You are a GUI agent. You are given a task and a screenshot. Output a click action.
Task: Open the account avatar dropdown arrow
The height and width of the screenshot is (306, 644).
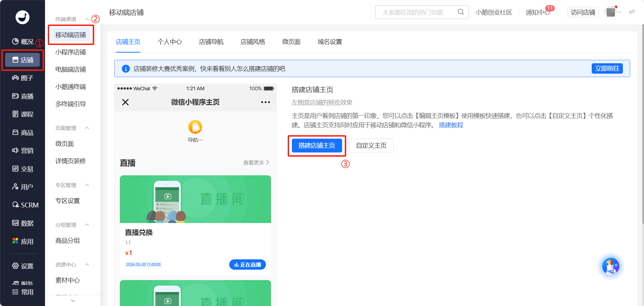(620, 12)
